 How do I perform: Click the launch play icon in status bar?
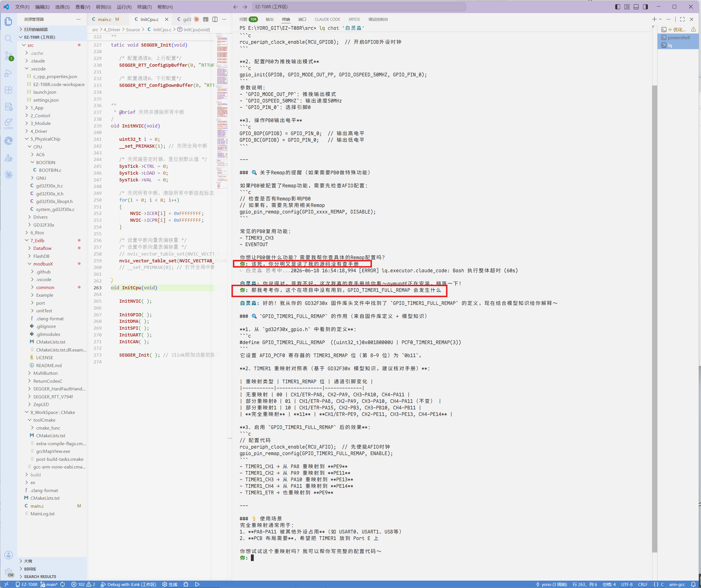[x=197, y=584]
